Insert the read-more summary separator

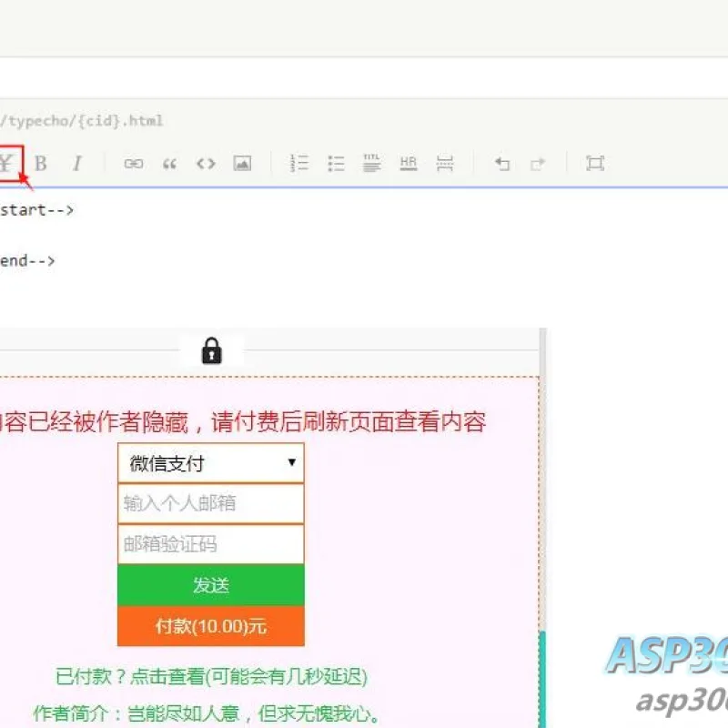tap(445, 164)
